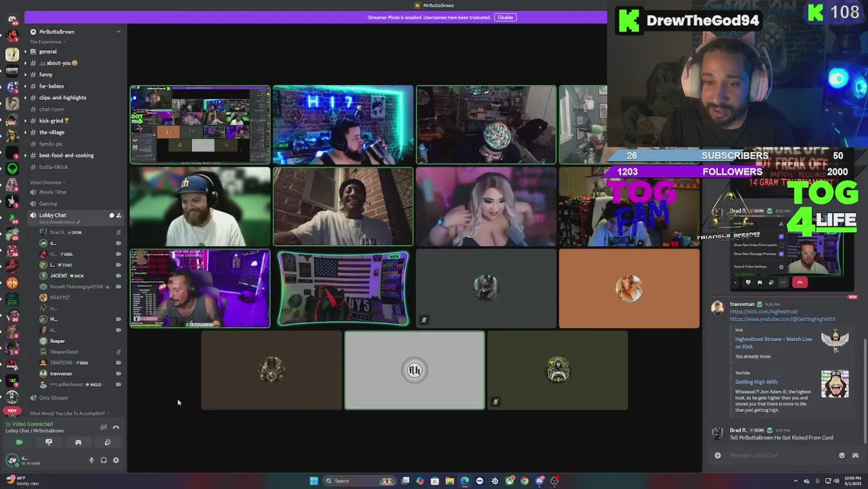
Task: Select travvvman in voice participant list
Action: pos(80,374)
